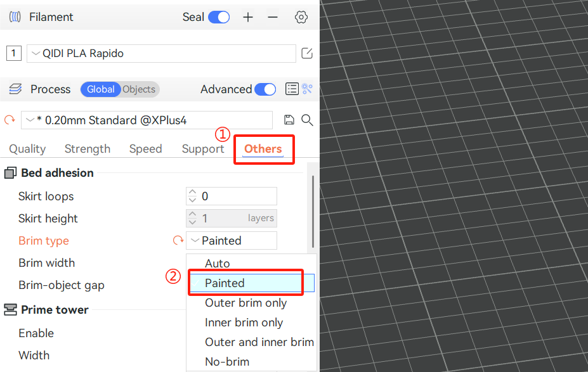
Task: Reset process preset with undo arrow
Action: tap(10, 120)
